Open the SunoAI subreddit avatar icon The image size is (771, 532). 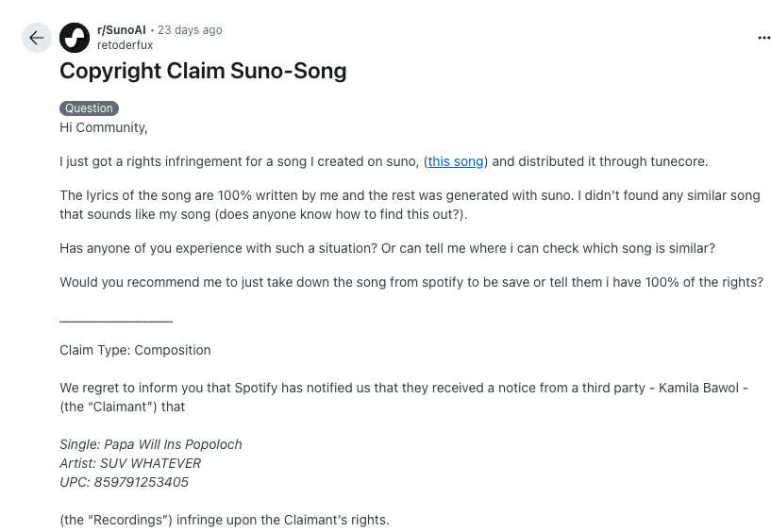coord(75,38)
